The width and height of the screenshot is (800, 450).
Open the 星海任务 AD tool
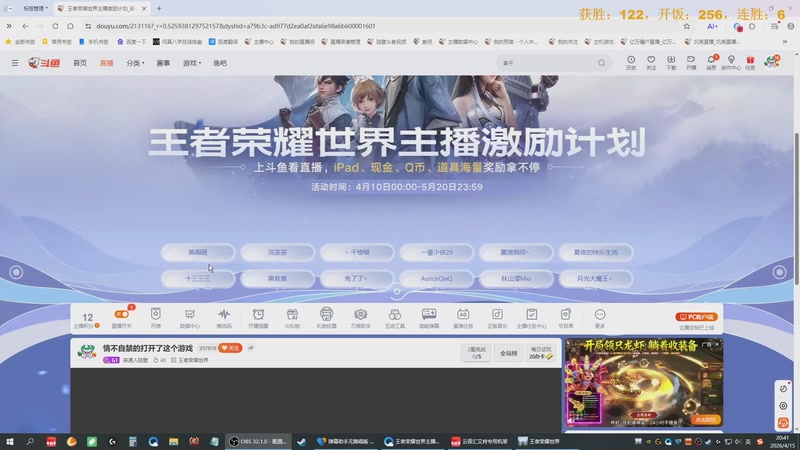click(463, 318)
